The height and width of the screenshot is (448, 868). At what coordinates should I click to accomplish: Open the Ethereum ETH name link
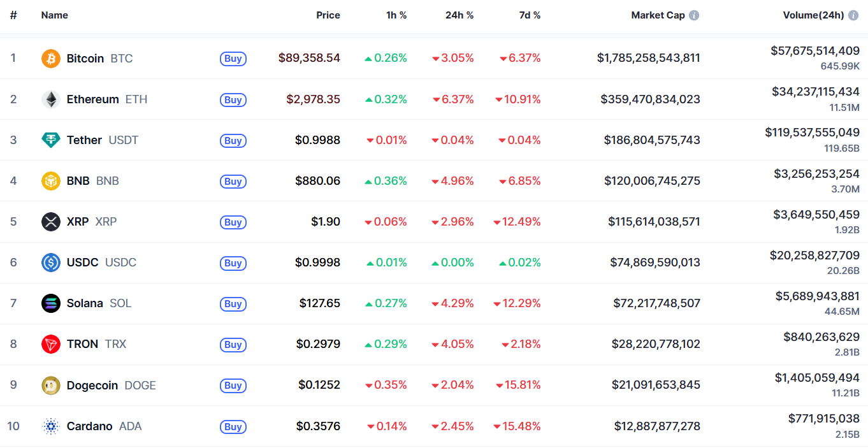point(93,99)
